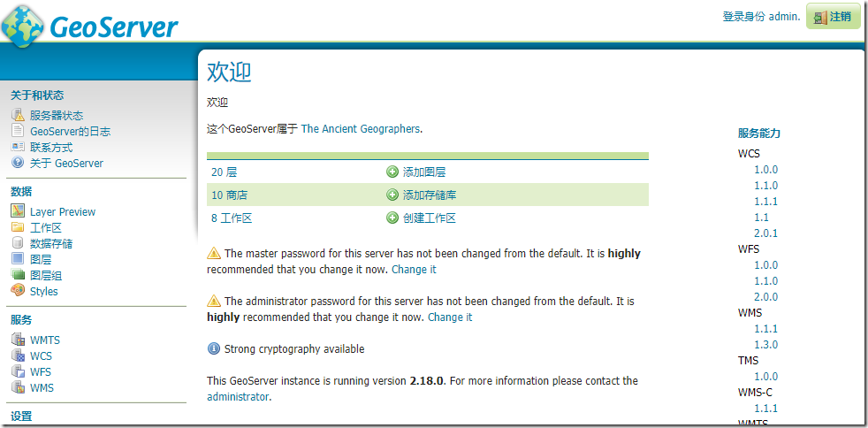Click the door icon on logout button
This screenshot has width=868, height=428.
click(820, 17)
